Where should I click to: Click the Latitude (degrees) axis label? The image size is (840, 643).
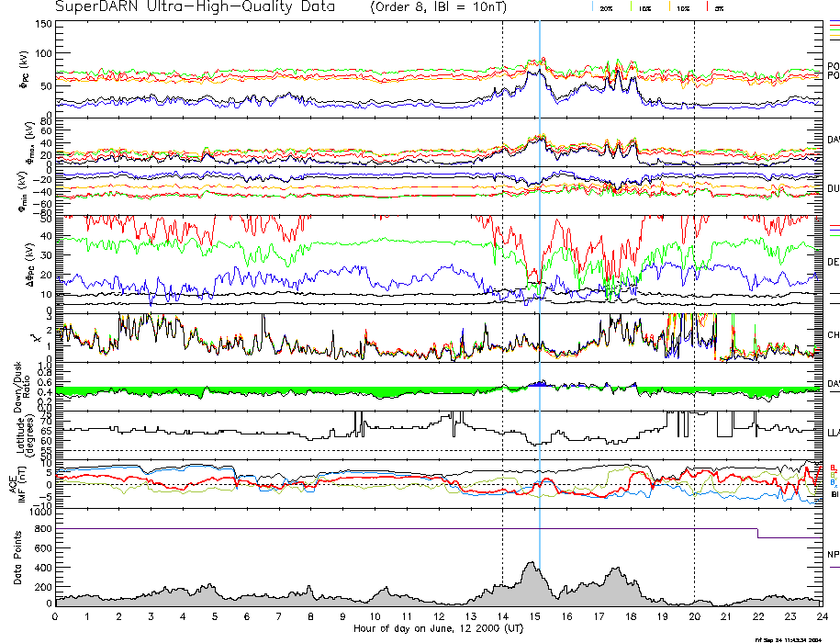click(x=19, y=434)
